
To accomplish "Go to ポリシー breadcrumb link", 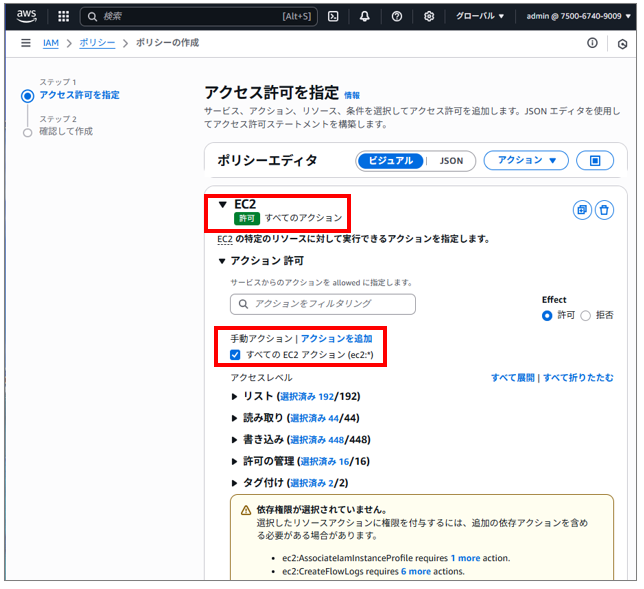I will click(x=97, y=43).
